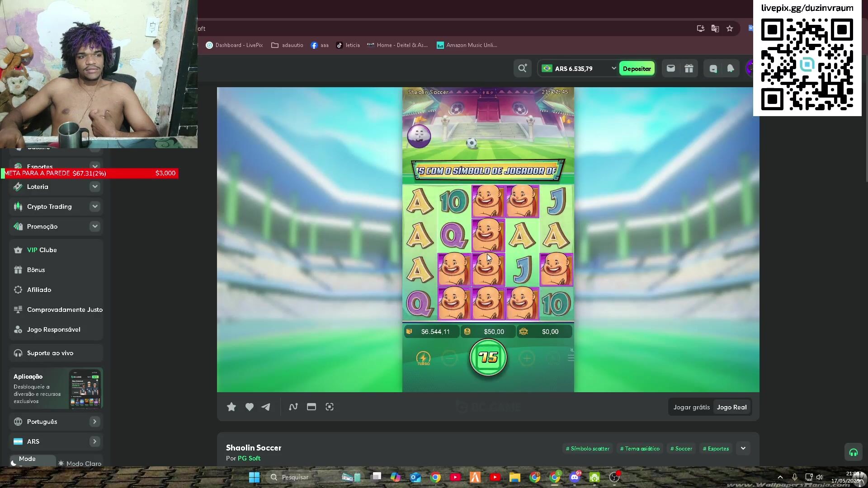Click the search magnifier icon in header

[x=522, y=69]
